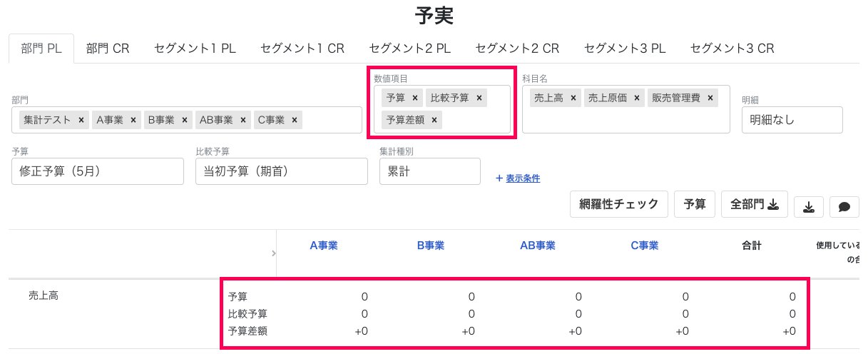Open the AB事業 column header link

coord(538,246)
